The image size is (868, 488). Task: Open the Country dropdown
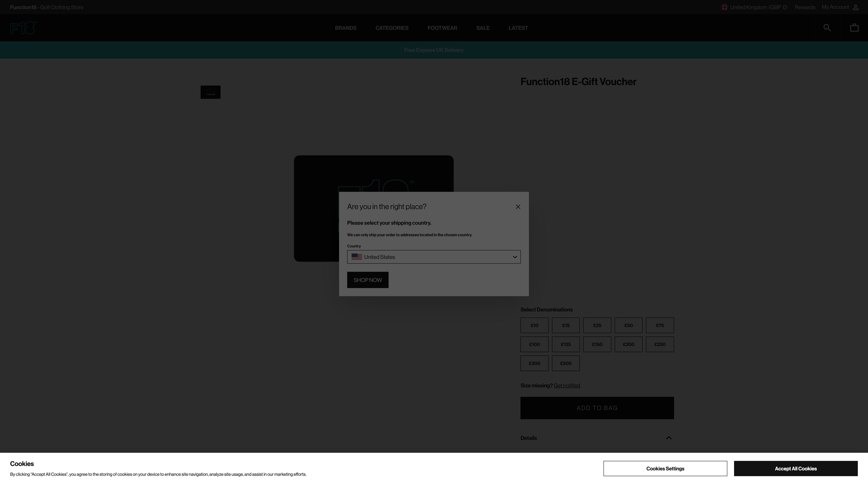434,257
